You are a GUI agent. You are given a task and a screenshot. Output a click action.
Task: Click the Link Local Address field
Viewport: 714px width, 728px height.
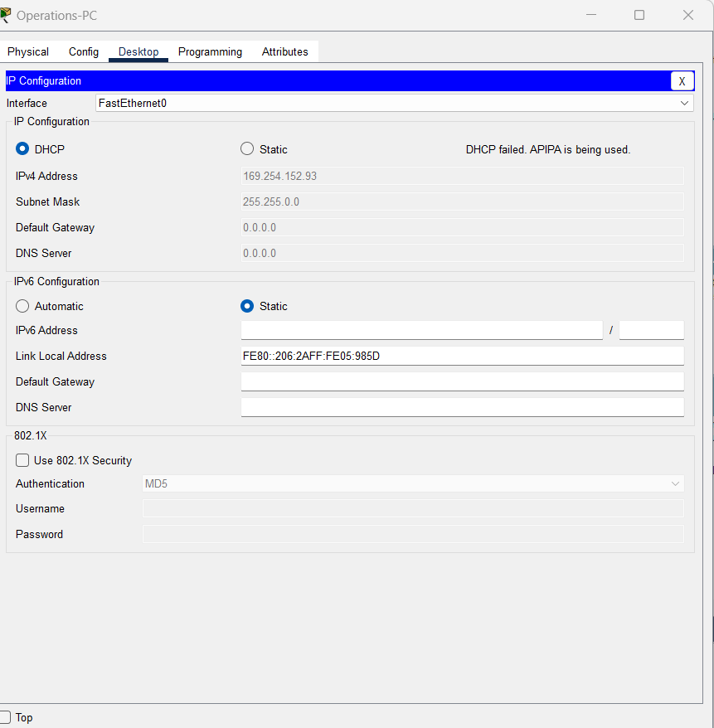click(x=462, y=356)
